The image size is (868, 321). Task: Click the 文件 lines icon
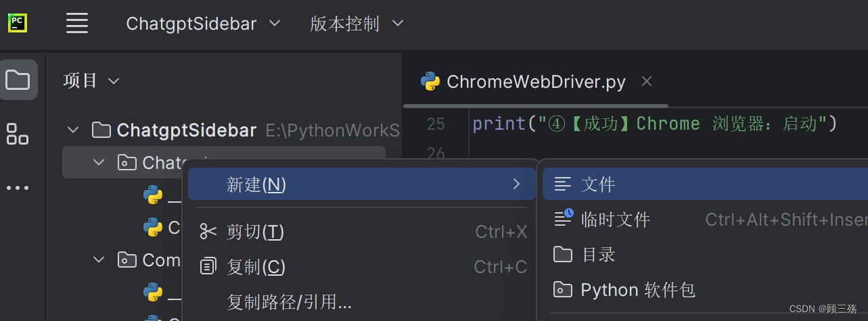click(562, 184)
